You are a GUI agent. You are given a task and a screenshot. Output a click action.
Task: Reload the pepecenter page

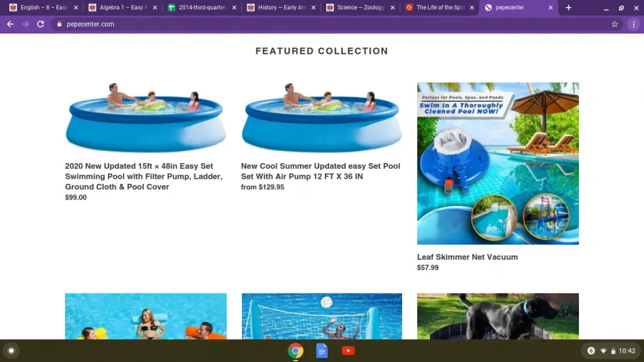click(x=40, y=24)
